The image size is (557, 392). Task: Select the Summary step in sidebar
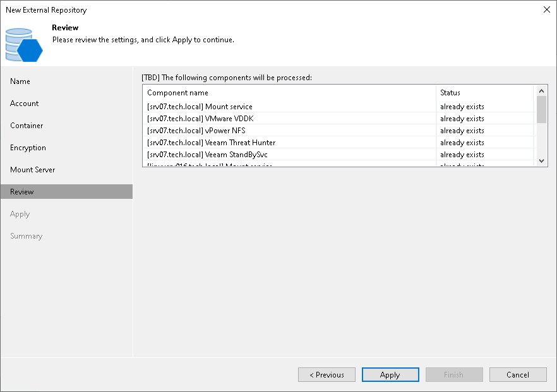66,236
